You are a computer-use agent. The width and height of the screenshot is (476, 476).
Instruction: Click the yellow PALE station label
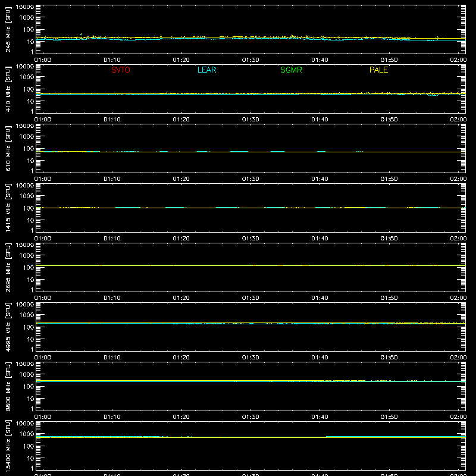click(378, 70)
